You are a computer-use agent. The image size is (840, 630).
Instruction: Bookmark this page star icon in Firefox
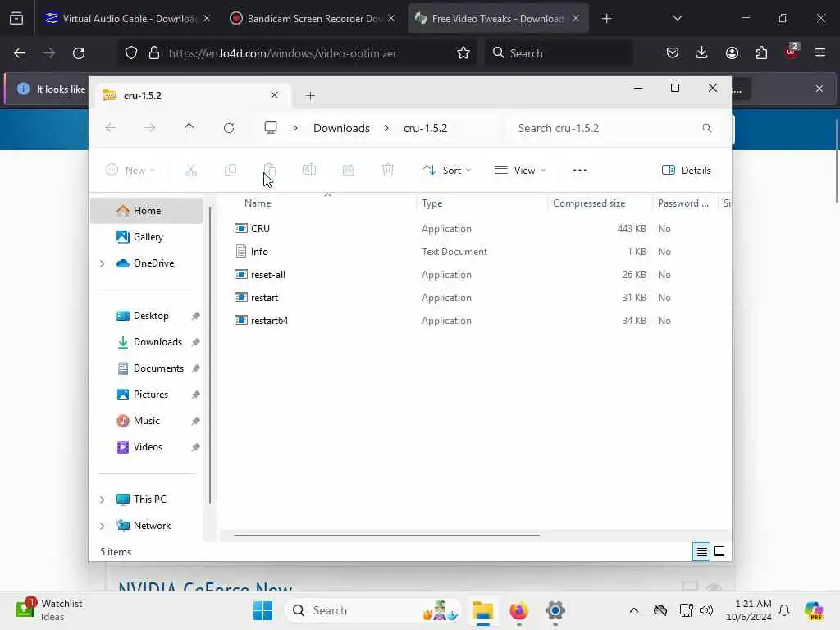[463, 53]
